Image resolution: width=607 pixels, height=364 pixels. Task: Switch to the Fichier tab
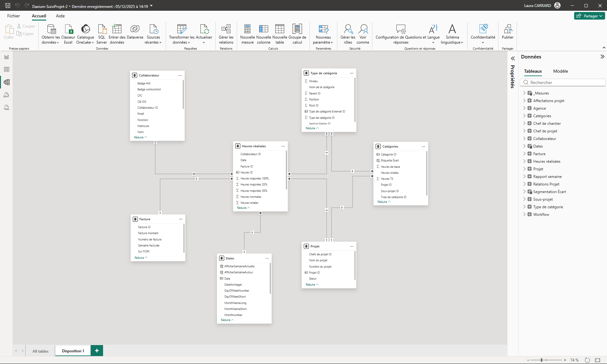pos(13,16)
